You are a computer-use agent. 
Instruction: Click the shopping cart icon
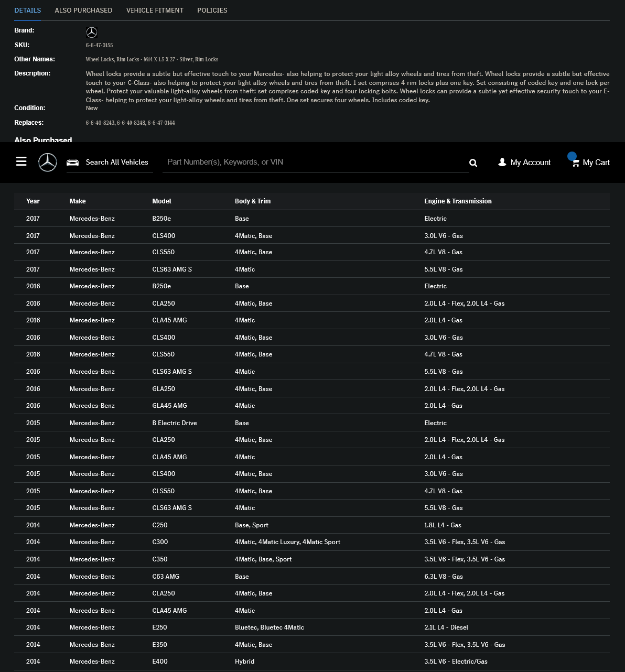576,163
